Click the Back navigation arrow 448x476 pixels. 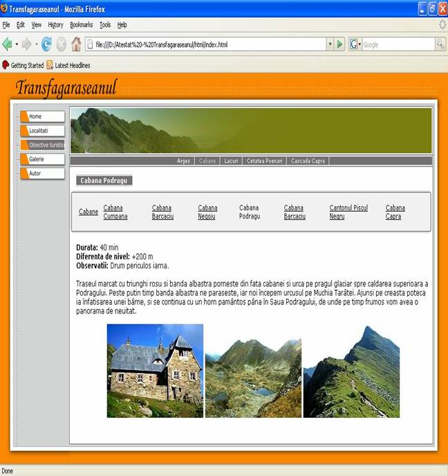click(8, 44)
